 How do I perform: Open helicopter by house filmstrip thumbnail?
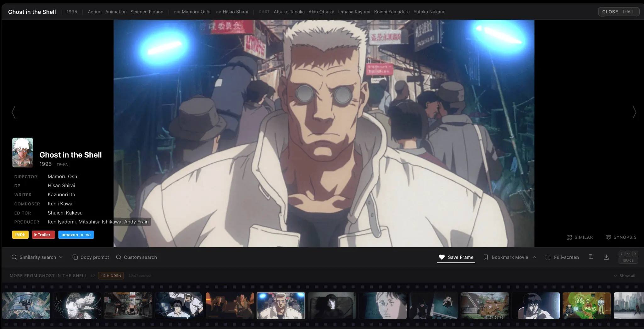pyautogui.click(x=485, y=305)
